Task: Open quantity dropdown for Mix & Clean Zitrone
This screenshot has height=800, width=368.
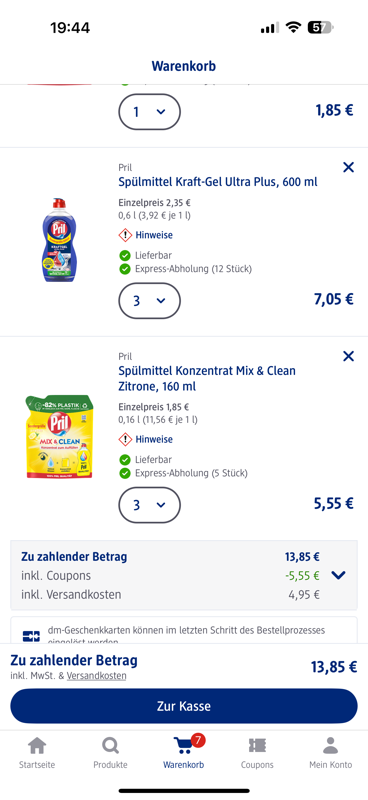Action: click(x=150, y=505)
